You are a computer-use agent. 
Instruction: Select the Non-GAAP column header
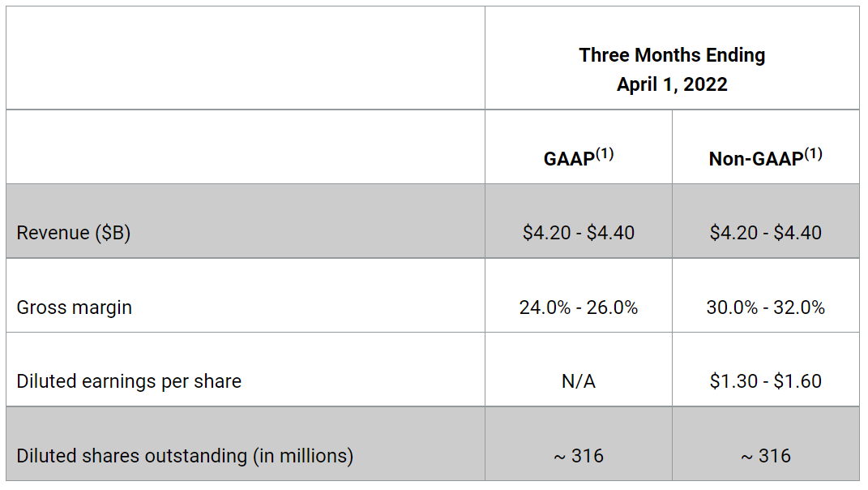(x=766, y=157)
